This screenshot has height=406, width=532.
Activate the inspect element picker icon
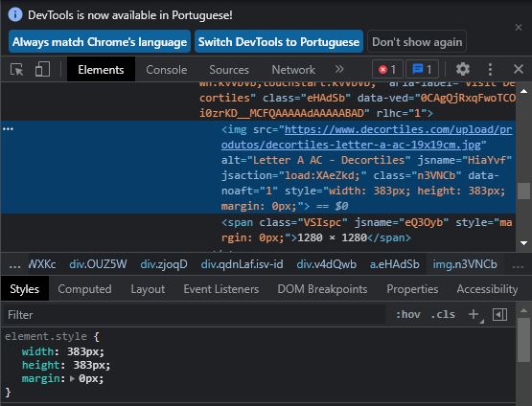[16, 70]
